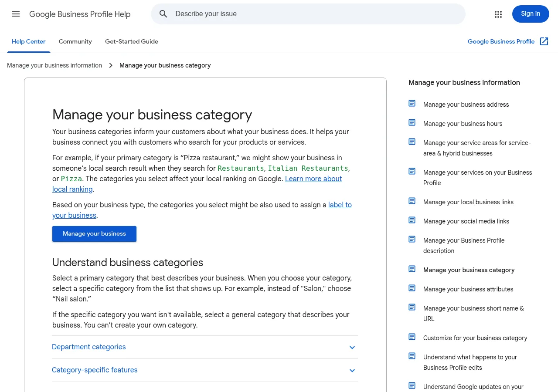Click article icon beside Manage your services
Screen dimensions: 558x392
[412, 171]
